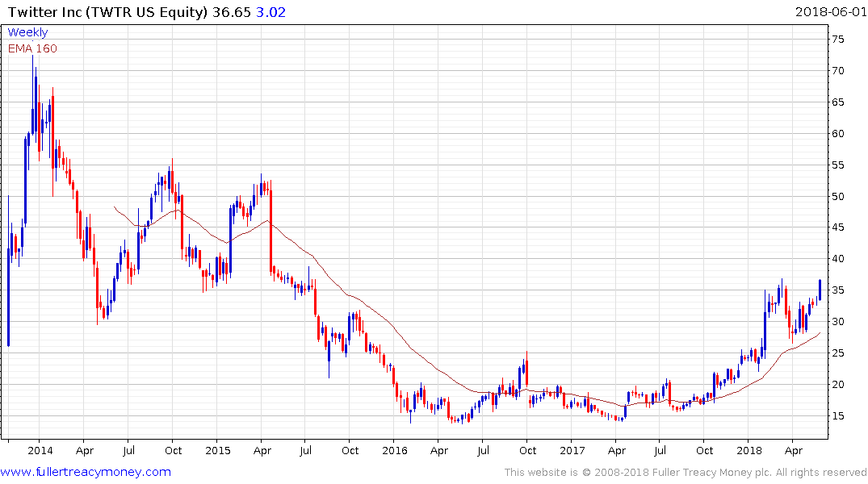868x484 pixels.
Task: Click the Apr label after 2017
Action: tap(616, 452)
